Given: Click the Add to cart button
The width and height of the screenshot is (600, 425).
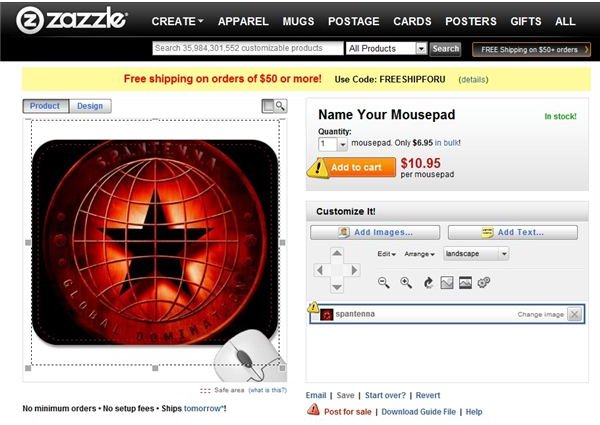Looking at the screenshot, I should (x=356, y=168).
